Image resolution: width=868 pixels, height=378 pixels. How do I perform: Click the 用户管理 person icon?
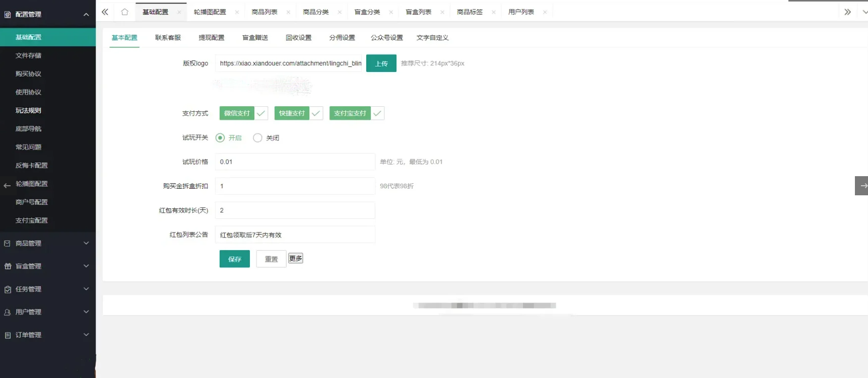[8, 312]
